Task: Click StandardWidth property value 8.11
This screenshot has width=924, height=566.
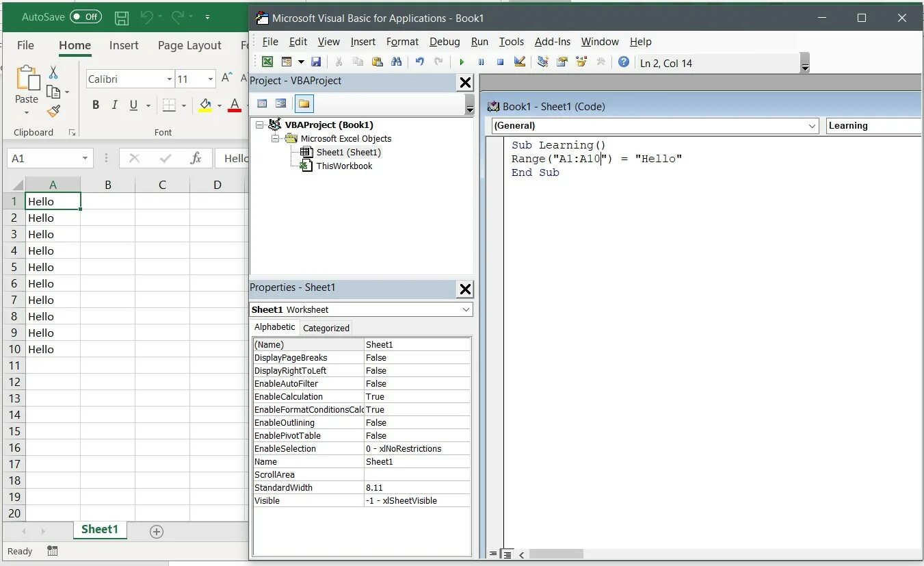Action: click(417, 488)
